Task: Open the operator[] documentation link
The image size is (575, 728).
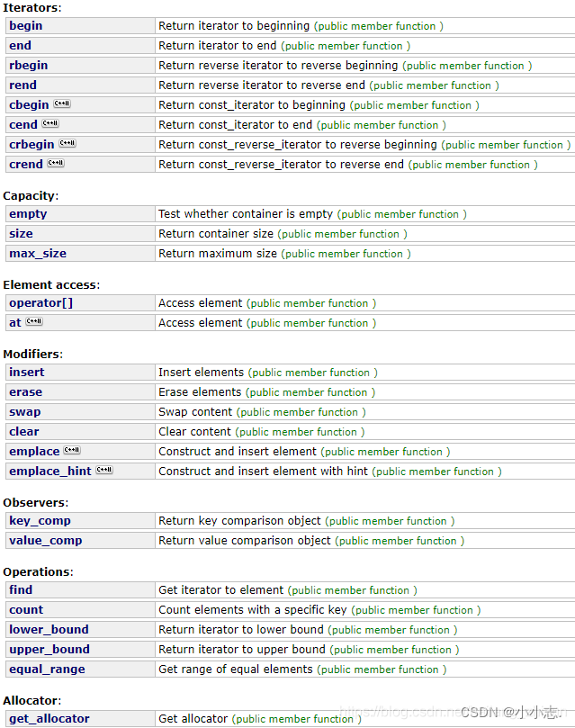Action: tap(40, 302)
